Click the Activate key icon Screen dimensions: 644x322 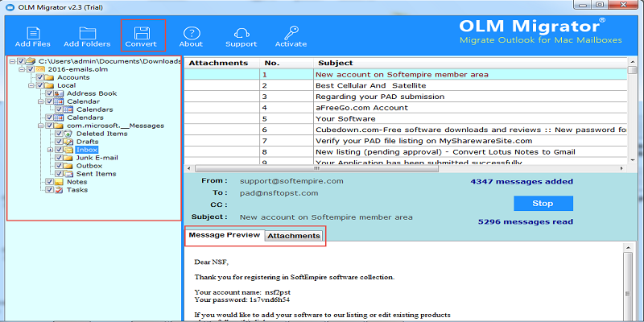tap(291, 33)
